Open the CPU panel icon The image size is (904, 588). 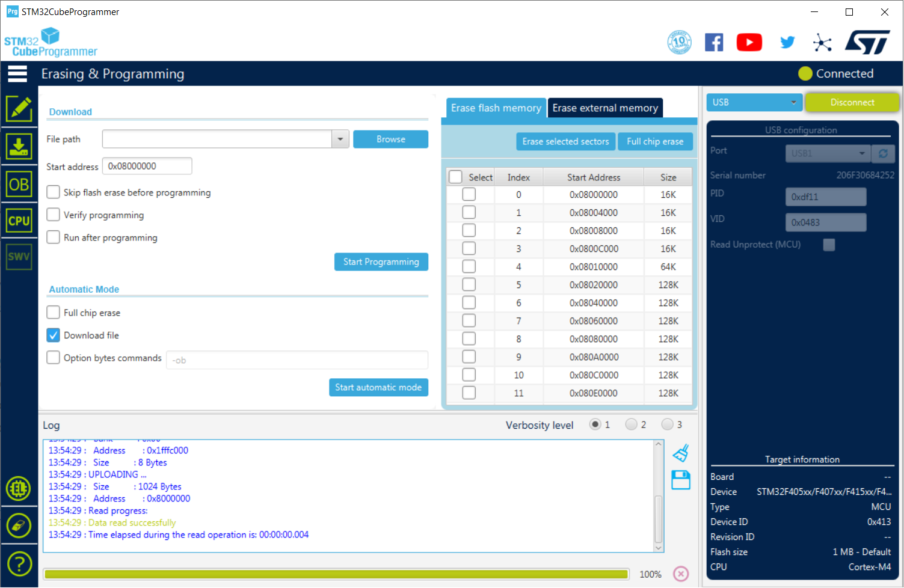[x=19, y=221]
